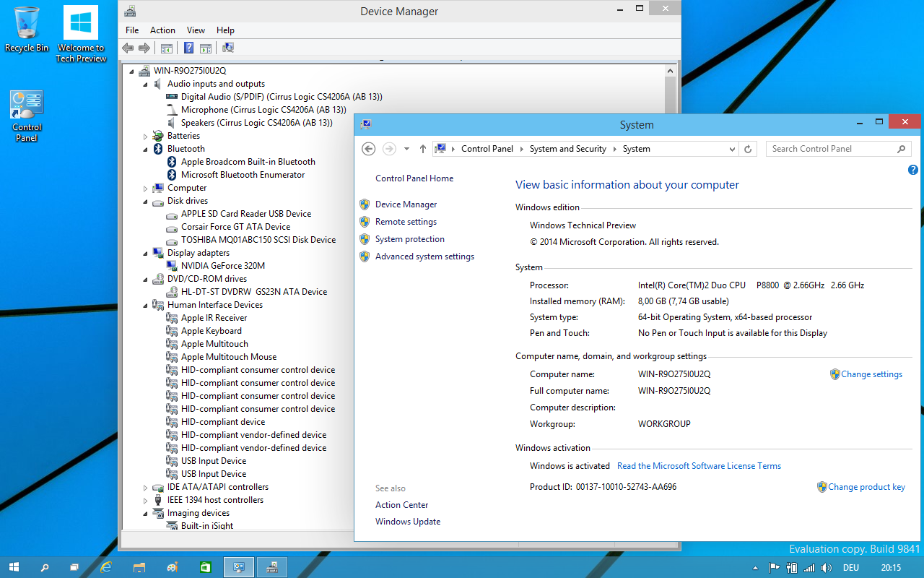Collapse the Audio inputs and outputs node

coord(145,84)
